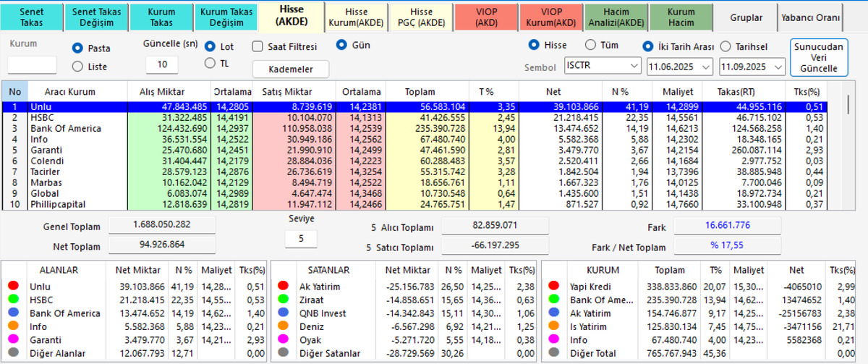868x364 pixels.
Task: Select the Hisse (AKDE) tab
Action: point(292,16)
